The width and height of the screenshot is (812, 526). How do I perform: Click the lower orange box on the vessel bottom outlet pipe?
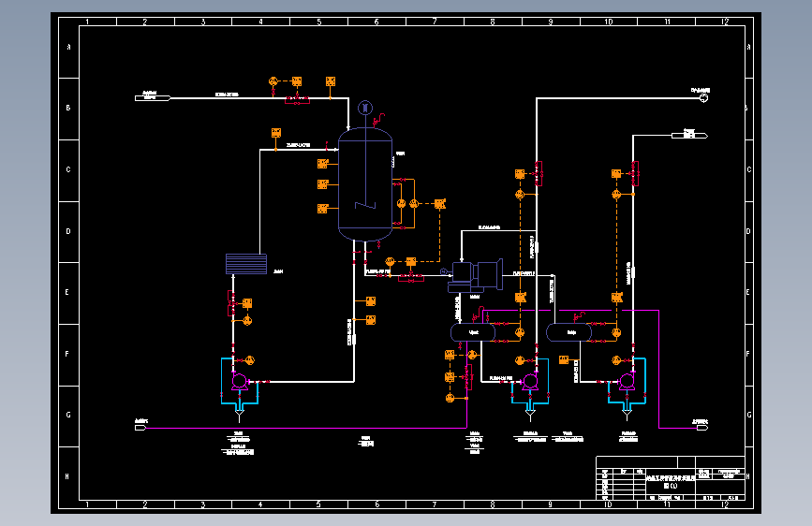(370, 320)
